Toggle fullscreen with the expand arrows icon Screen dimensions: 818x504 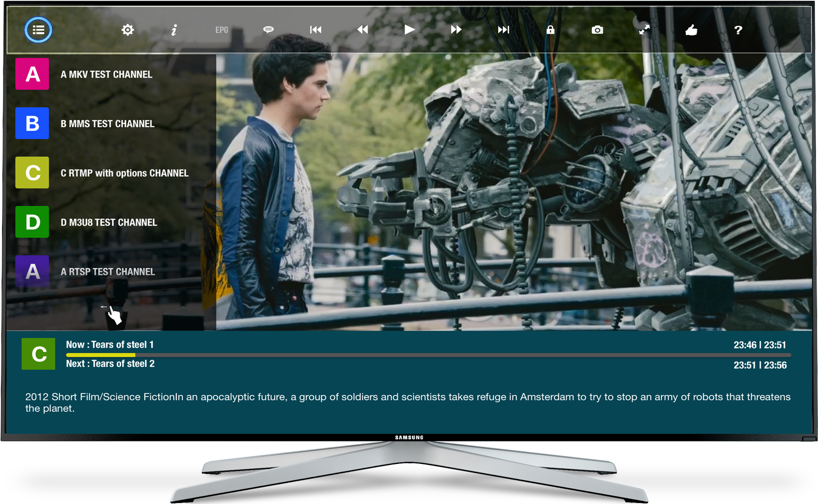click(644, 30)
